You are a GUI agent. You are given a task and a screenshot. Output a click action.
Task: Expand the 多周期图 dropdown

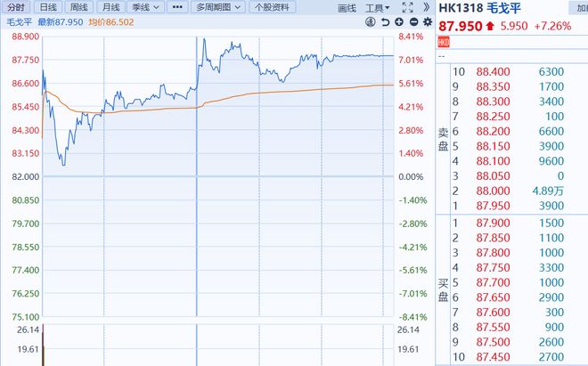pyautogui.click(x=222, y=7)
